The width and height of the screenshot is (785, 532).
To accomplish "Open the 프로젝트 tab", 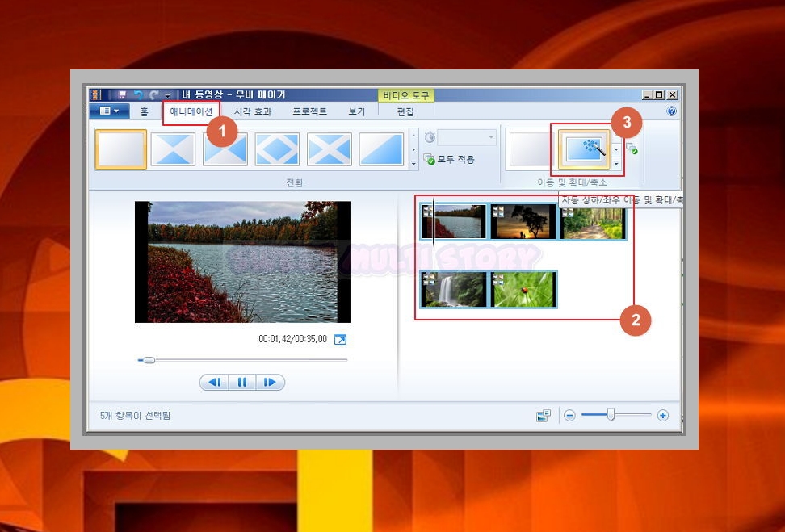I will coord(310,111).
